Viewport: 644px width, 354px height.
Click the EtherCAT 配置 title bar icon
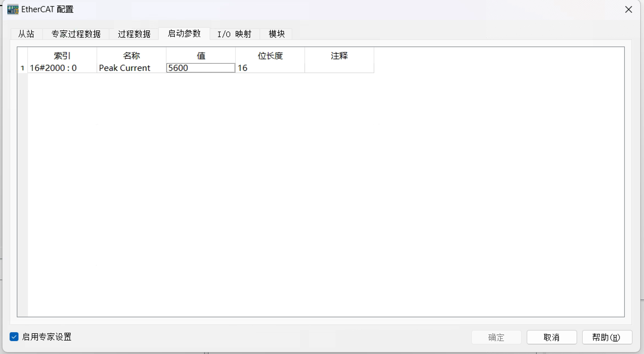pos(13,10)
